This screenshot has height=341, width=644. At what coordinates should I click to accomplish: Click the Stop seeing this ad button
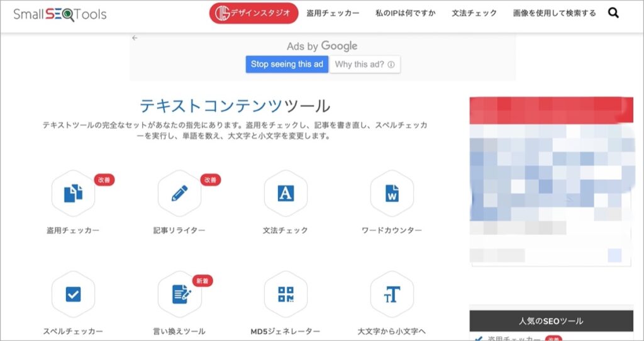pyautogui.click(x=287, y=65)
